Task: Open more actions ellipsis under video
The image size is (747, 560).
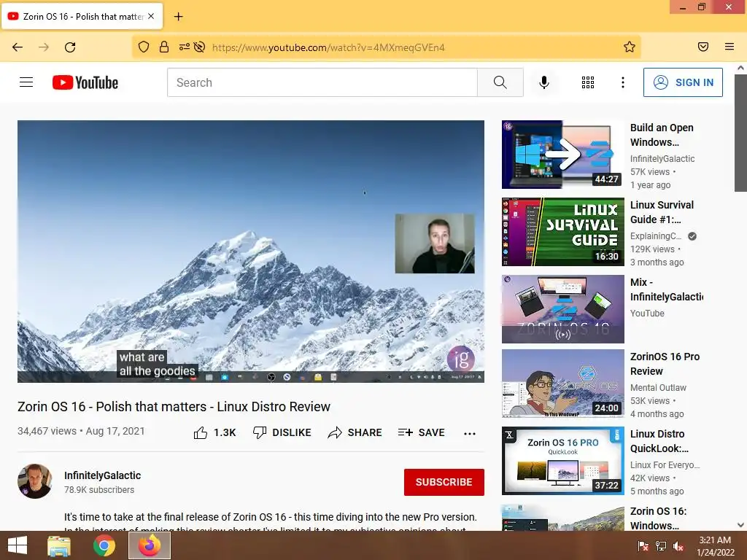Action: (470, 433)
